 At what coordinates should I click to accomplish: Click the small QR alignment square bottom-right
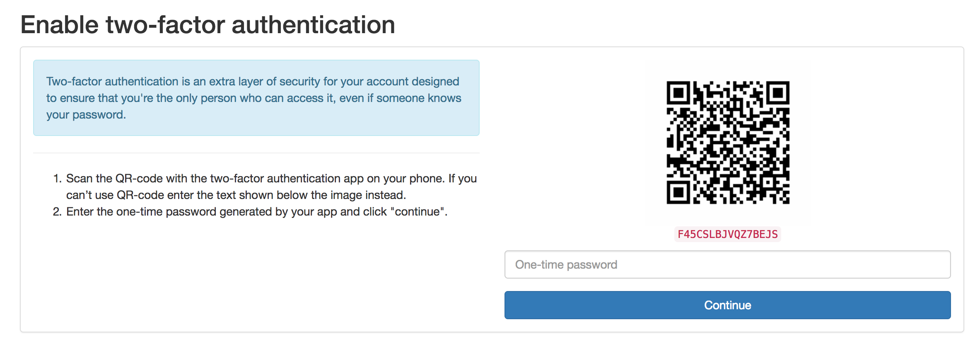click(x=768, y=182)
